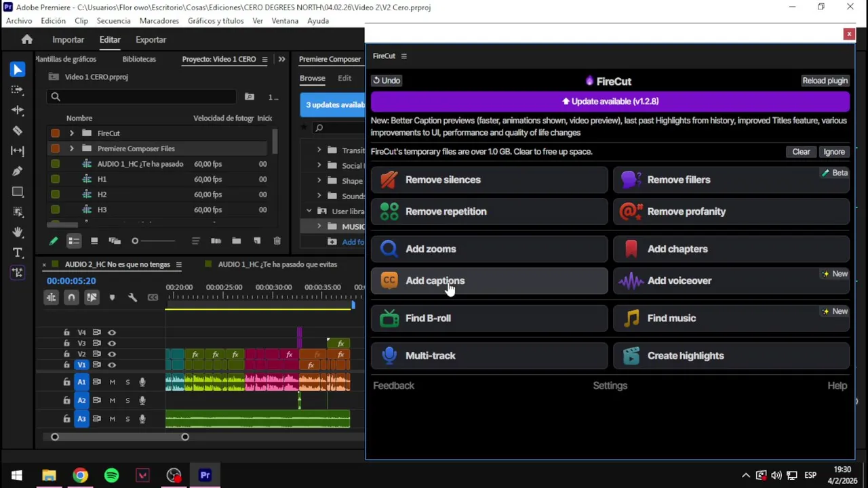Toggle snap in timeline magnet button
The width and height of the screenshot is (868, 488).
tap(71, 298)
